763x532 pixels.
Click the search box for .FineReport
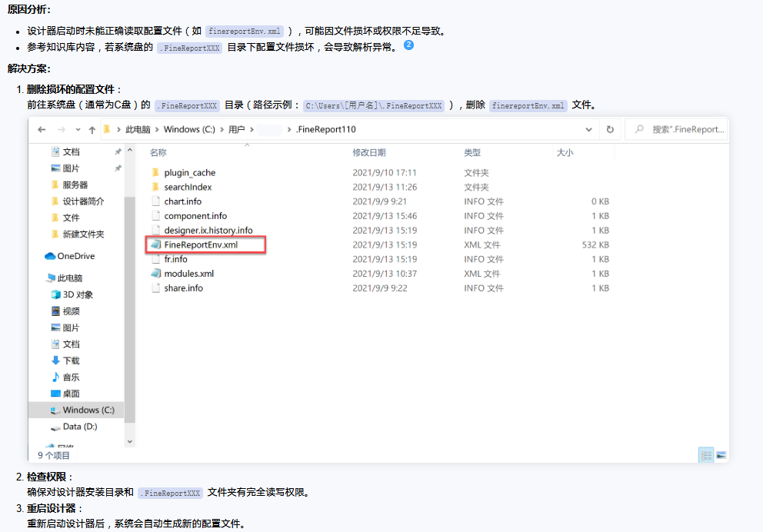point(677,129)
